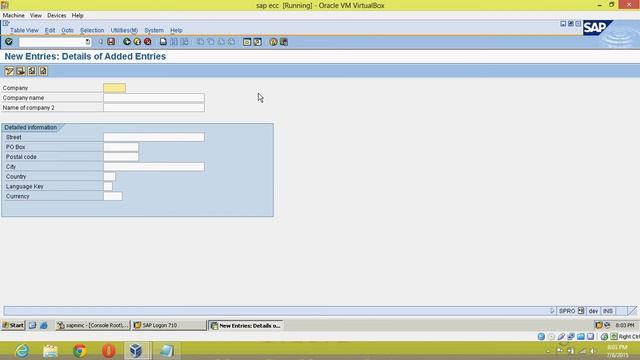Click the PO Box input field
This screenshot has height=360, width=640.
pyautogui.click(x=121, y=147)
